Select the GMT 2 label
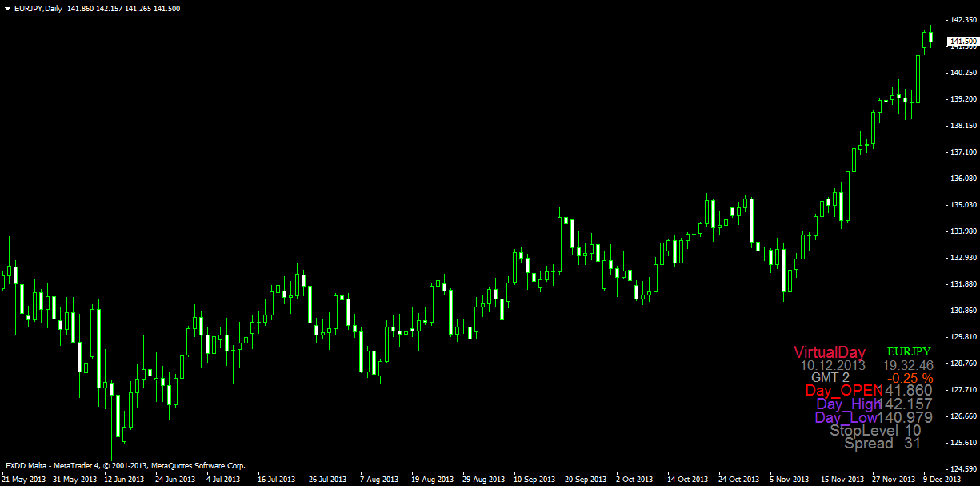This screenshot has height=486, width=980. pos(830,377)
